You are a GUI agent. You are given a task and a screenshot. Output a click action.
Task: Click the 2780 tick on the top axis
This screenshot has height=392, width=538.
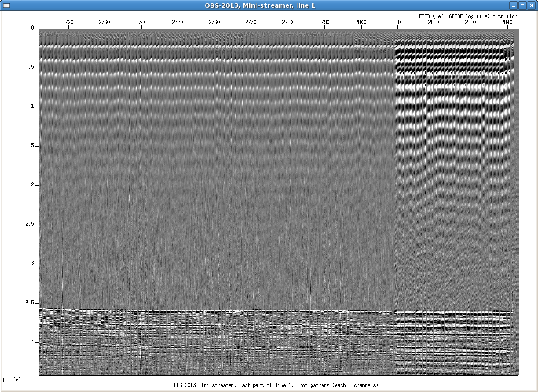point(287,22)
